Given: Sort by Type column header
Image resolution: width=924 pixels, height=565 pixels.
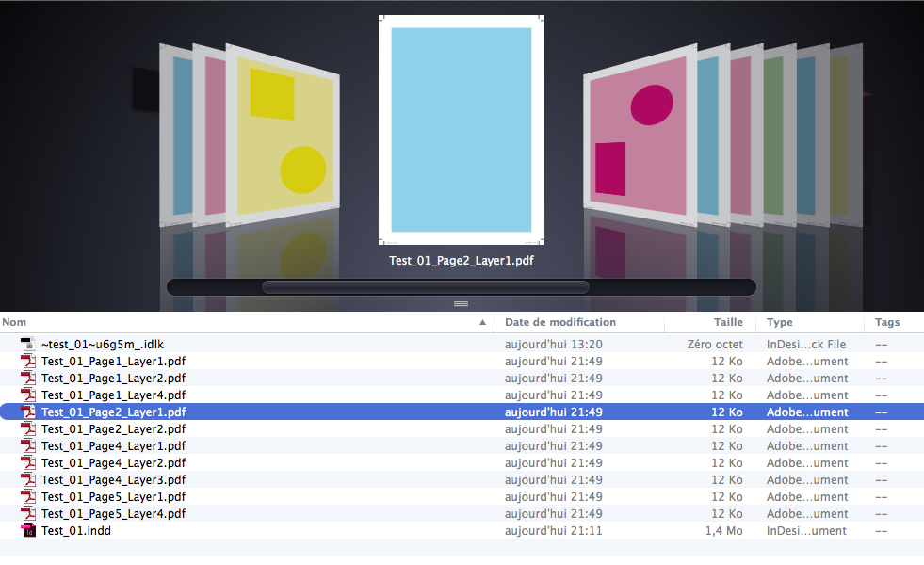Looking at the screenshot, I should pyautogui.click(x=779, y=322).
